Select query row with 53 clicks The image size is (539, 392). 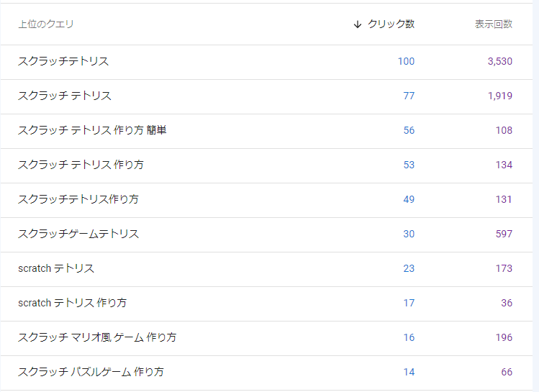(x=81, y=165)
